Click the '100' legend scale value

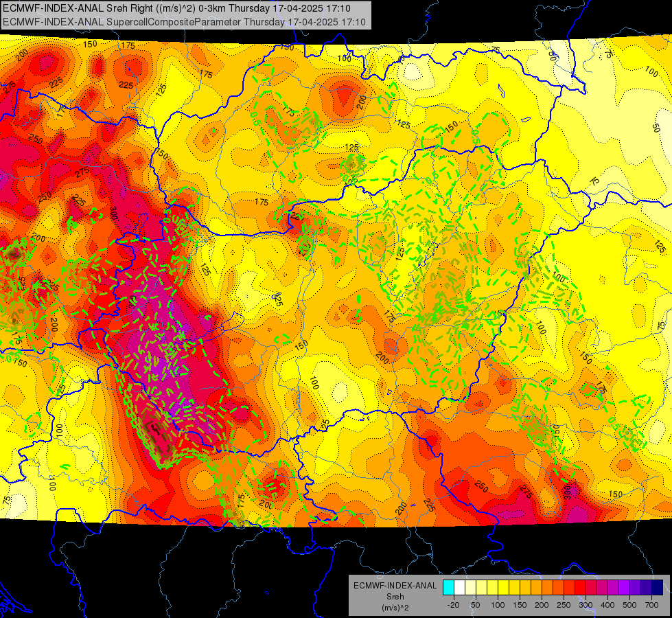point(498,605)
